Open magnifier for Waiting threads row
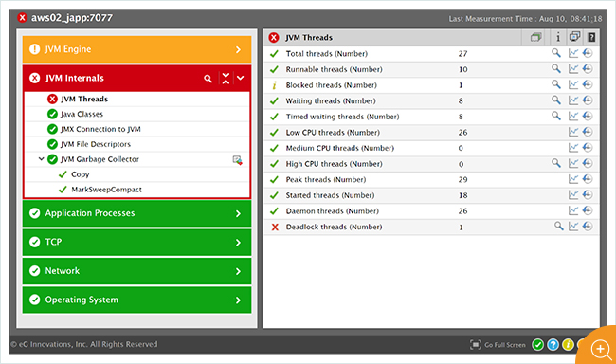Image resolution: width=616 pixels, height=364 pixels. (556, 100)
